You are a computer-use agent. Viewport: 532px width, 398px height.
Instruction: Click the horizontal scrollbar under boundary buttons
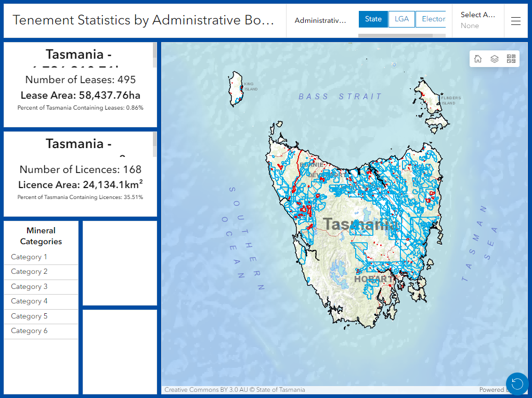[x=395, y=36]
